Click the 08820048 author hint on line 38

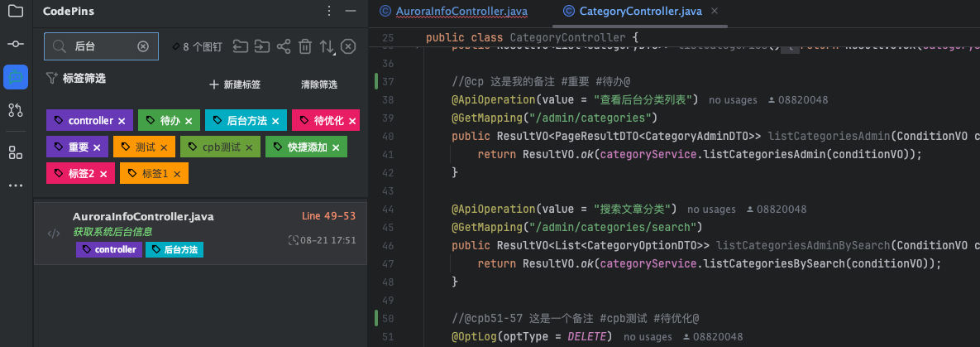(798, 100)
